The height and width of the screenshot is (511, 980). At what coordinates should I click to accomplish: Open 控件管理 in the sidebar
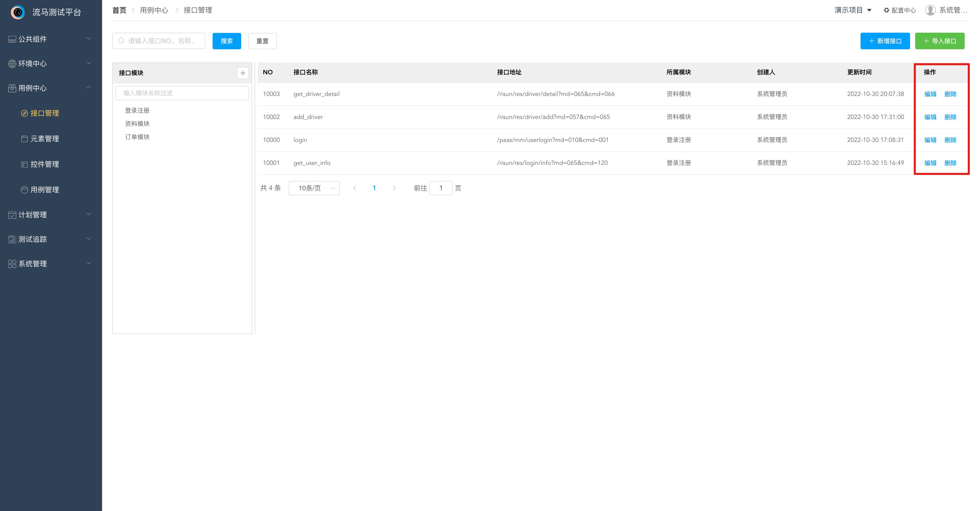44,164
